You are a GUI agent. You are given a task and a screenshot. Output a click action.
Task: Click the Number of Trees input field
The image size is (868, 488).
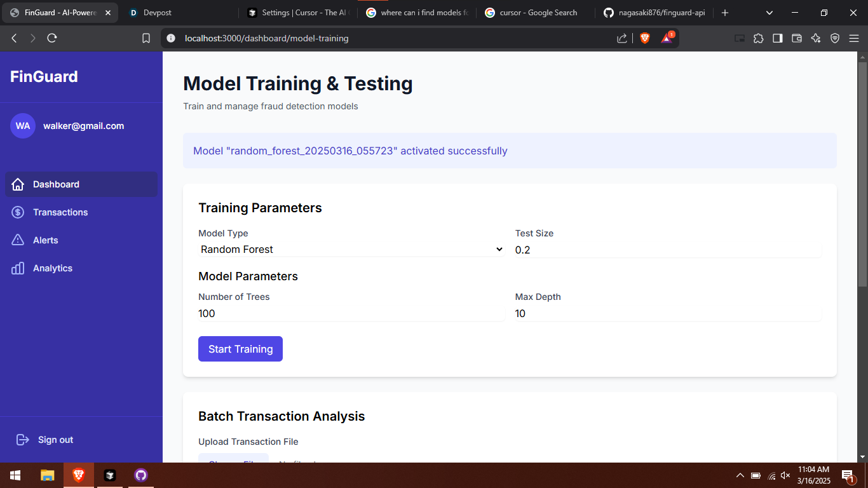[351, 313]
